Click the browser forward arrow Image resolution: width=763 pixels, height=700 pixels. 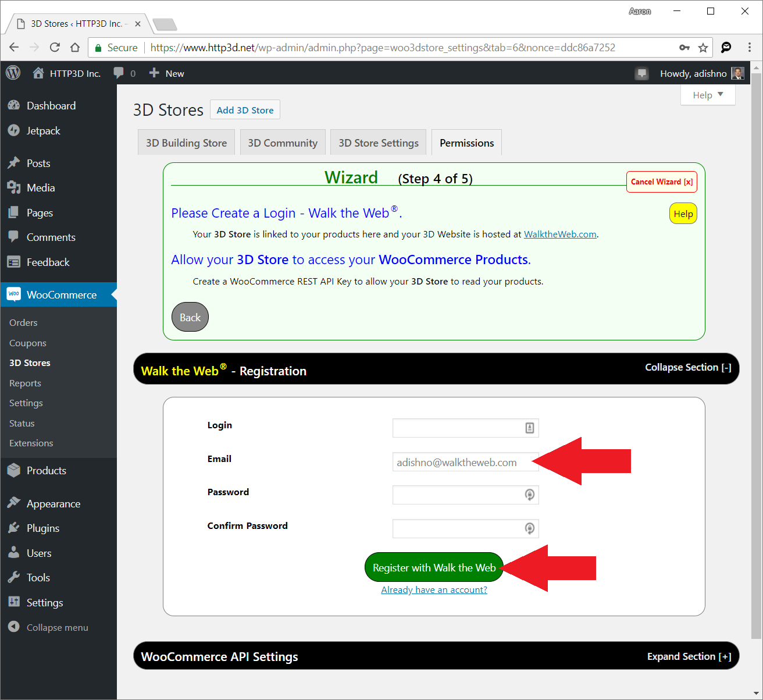pyautogui.click(x=34, y=47)
